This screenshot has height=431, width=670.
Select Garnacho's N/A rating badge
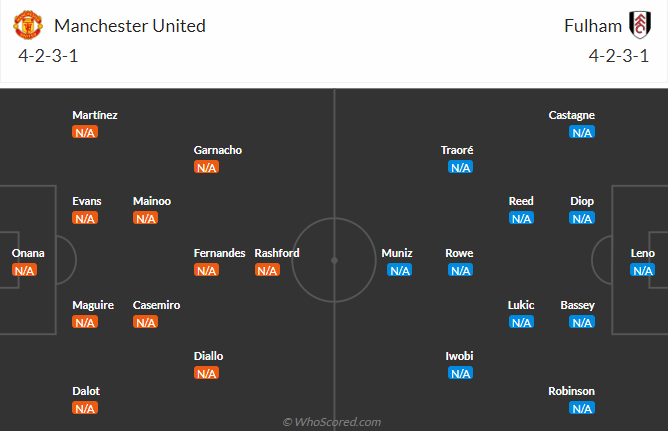coord(206,167)
